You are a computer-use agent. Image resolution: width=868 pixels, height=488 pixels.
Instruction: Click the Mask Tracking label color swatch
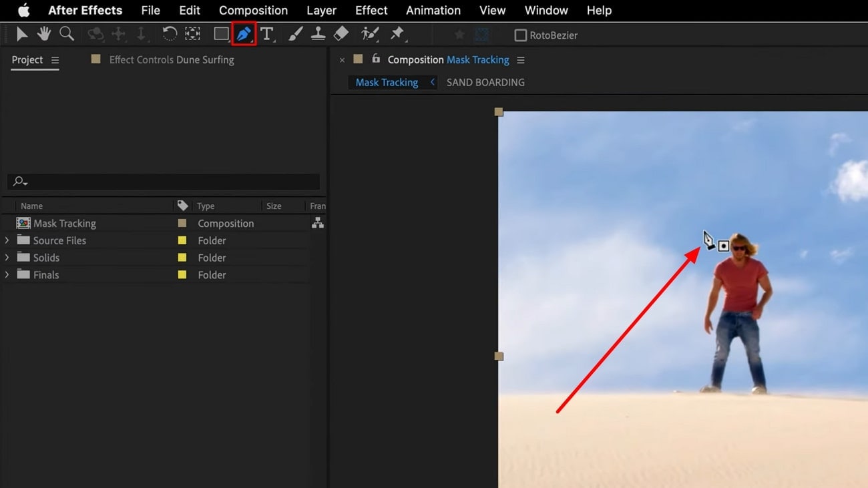click(182, 224)
